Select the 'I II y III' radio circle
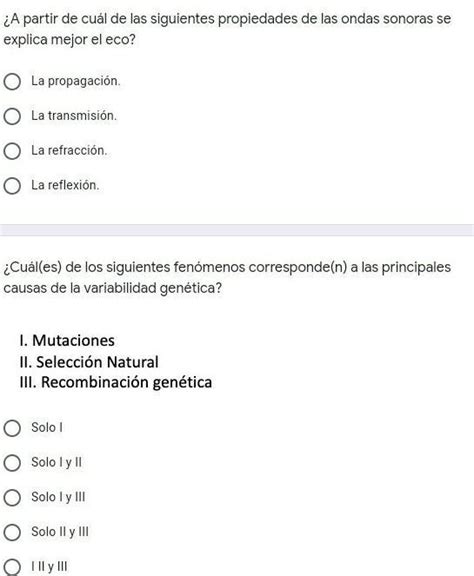The height and width of the screenshot is (576, 474). tap(12, 567)
